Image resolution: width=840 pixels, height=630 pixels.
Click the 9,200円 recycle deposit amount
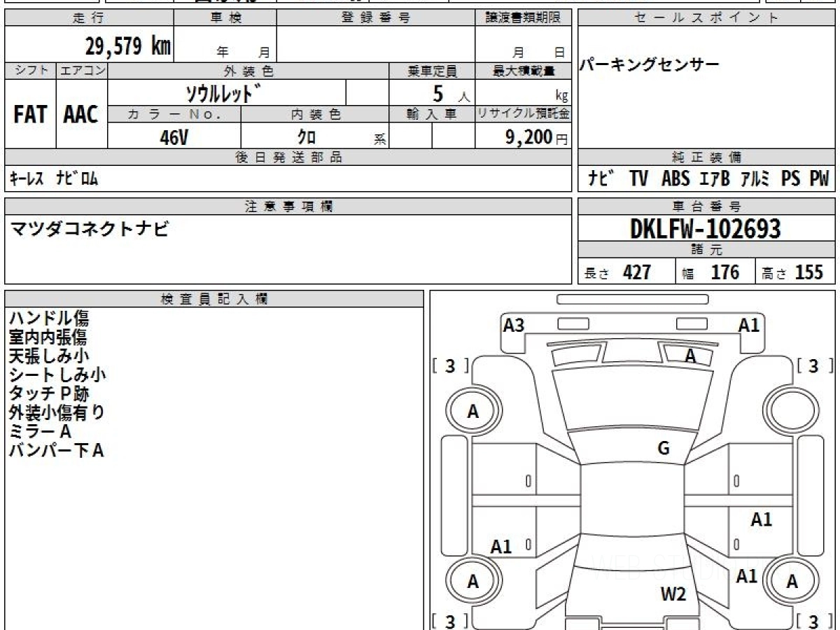(x=536, y=137)
